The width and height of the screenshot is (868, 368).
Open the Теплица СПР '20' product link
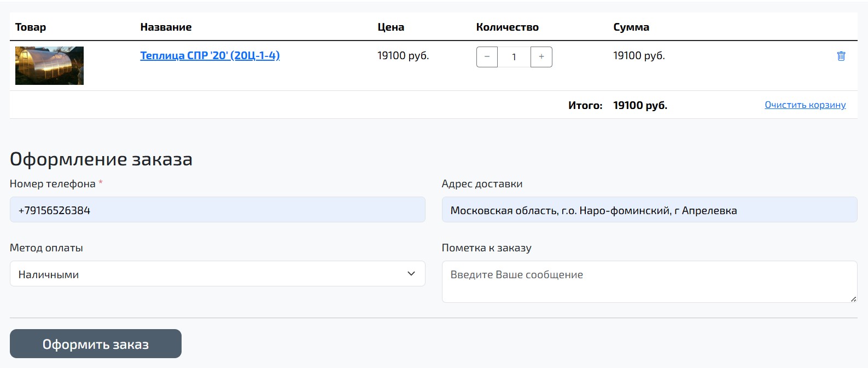coord(209,55)
